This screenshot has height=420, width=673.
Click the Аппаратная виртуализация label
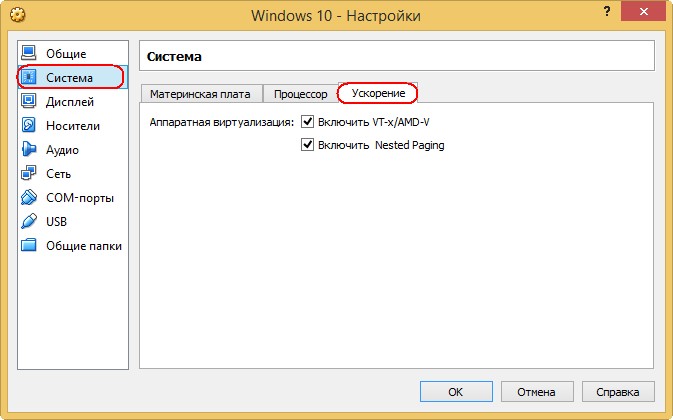pyautogui.click(x=221, y=122)
